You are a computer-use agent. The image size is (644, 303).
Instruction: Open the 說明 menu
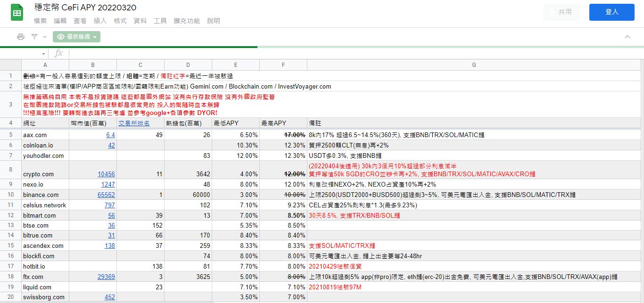[214, 21]
